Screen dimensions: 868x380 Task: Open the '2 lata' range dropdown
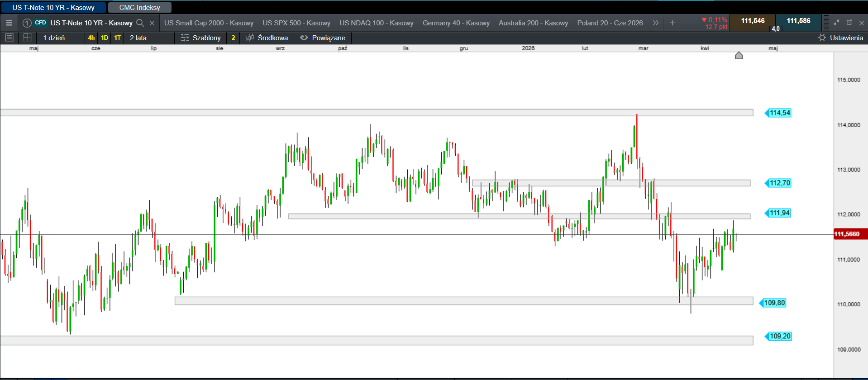click(138, 38)
